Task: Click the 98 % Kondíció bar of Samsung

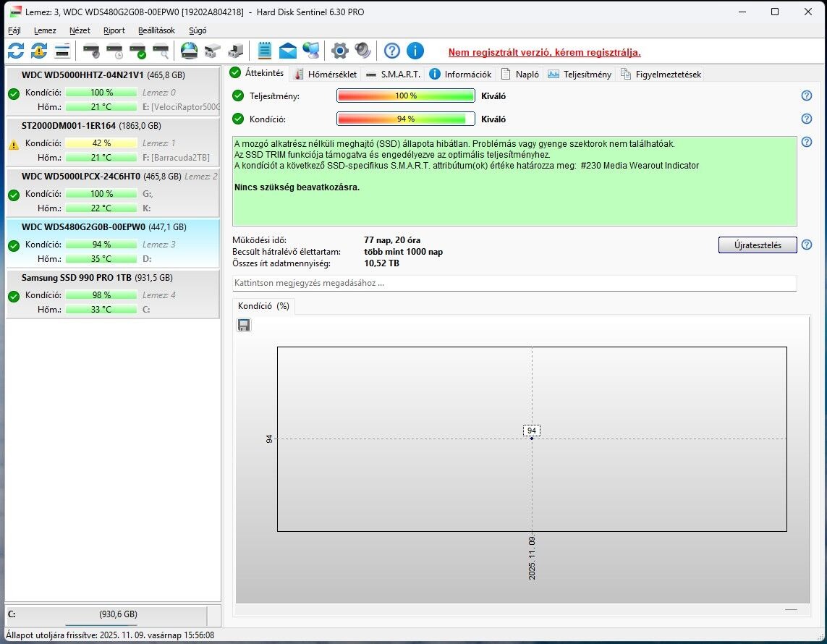Action: (101, 295)
